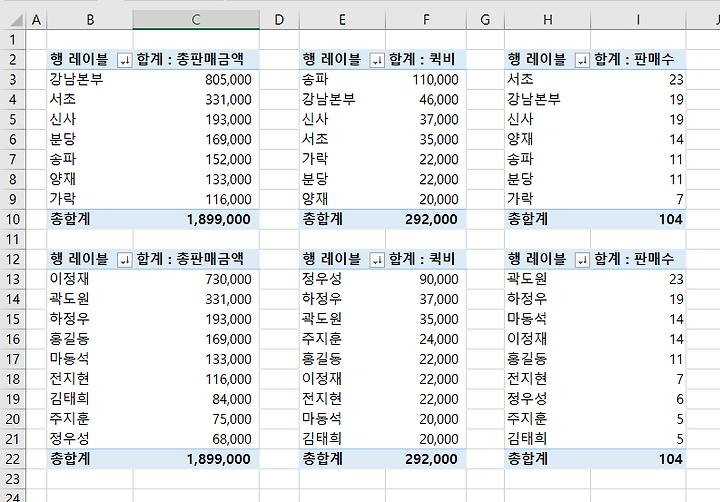Select the value 23 in row 3
720x502 pixels.
(638, 79)
